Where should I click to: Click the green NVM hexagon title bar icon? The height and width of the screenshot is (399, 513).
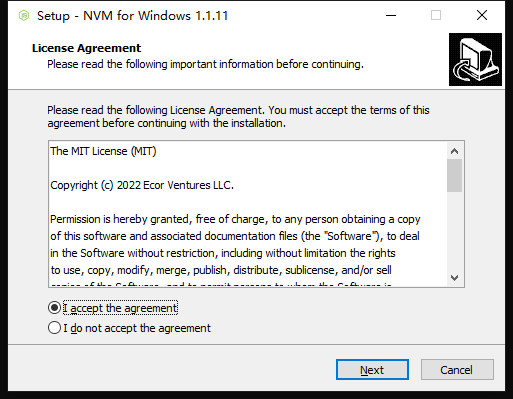pos(24,16)
